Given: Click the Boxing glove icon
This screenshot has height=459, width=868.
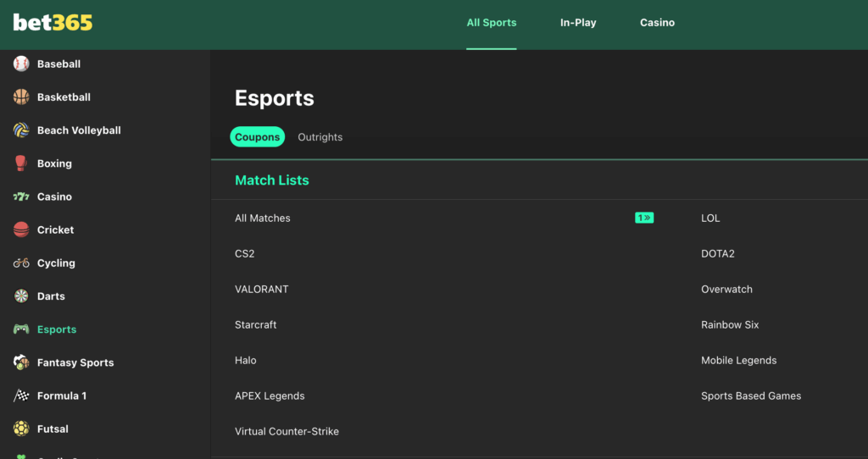Looking at the screenshot, I should click(x=21, y=163).
